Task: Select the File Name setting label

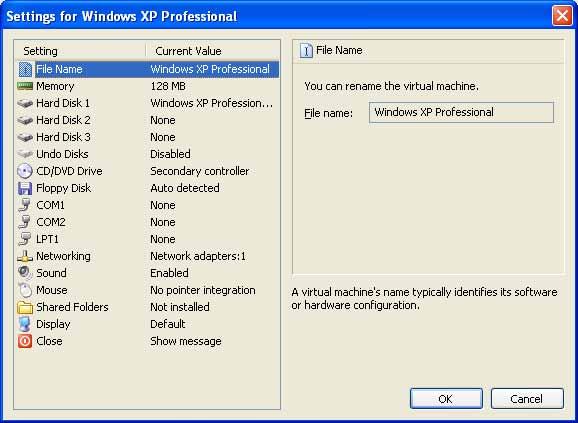Action: pyautogui.click(x=59, y=69)
